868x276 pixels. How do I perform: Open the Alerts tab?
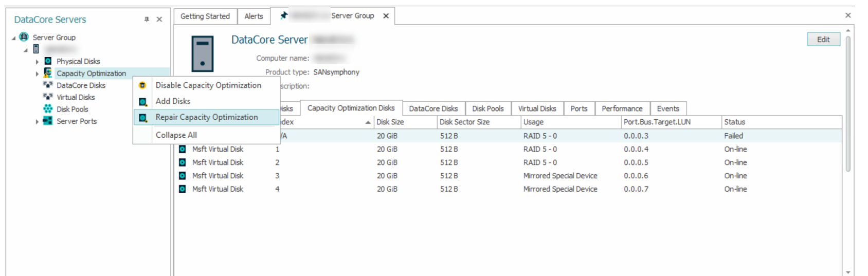254,16
